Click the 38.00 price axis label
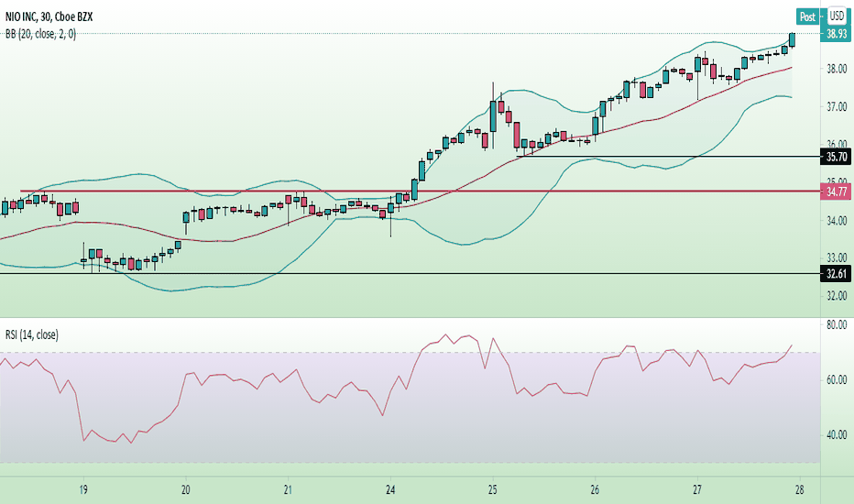The height and width of the screenshot is (504, 854). [837, 70]
